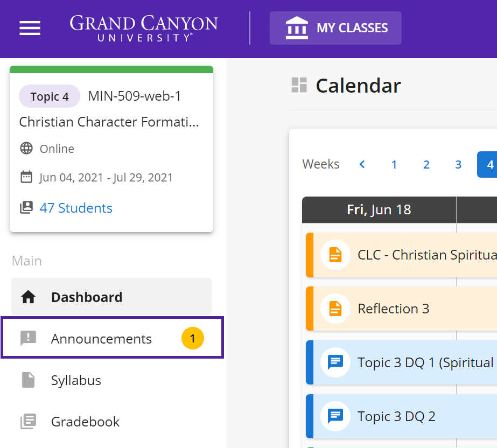Click the Dashboard home icon

coord(28,297)
